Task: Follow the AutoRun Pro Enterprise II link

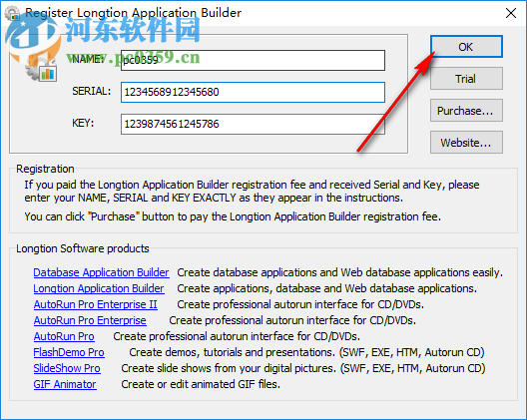Action: 96,304
